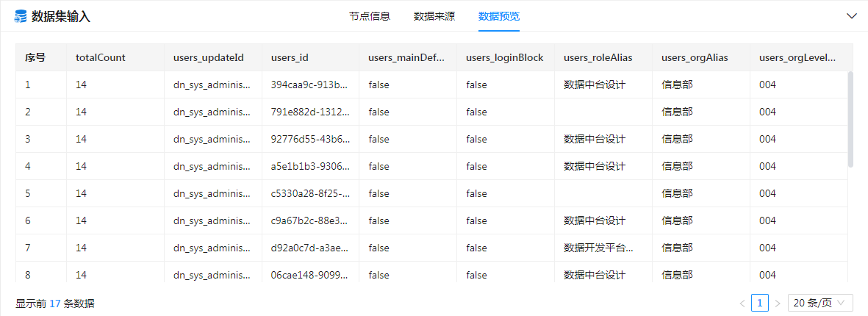Select the 数据预览 tab

[498, 16]
